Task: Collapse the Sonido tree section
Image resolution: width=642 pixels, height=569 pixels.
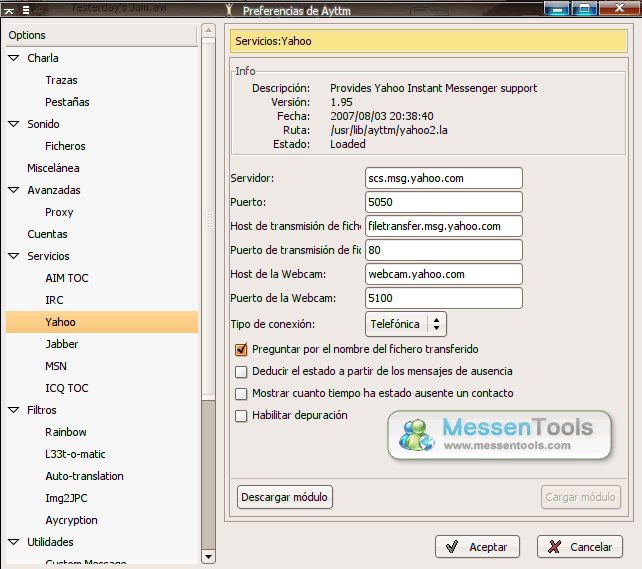Action: coord(14,124)
